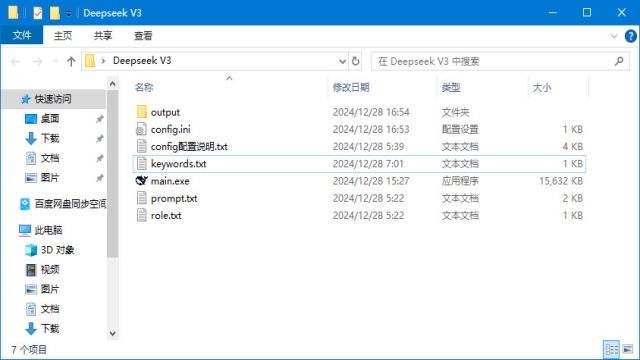This screenshot has height=360, width=640.
Task: Click the Deepseek V3 address bar path
Action: 142,61
